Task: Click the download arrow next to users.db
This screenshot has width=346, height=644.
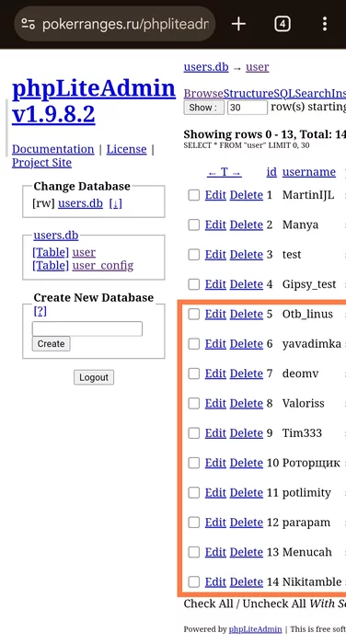Action: point(115,203)
